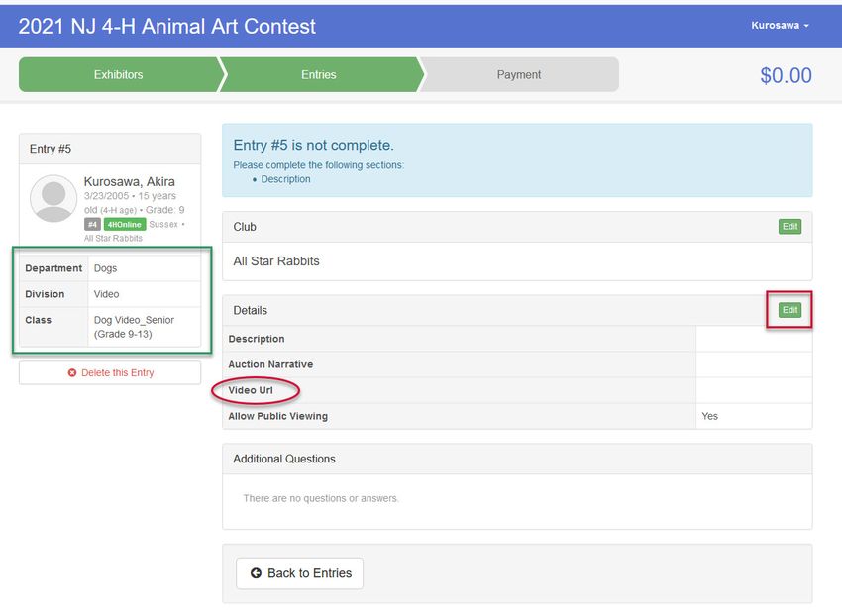Click the Description link in the incomplete notice
The image size is (842, 616).
285,179
